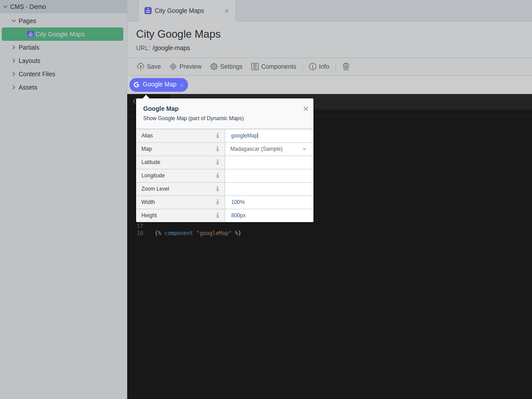This screenshot has width=532, height=399.
Task: Focus the empty Latitude input field
Action: coord(269,162)
